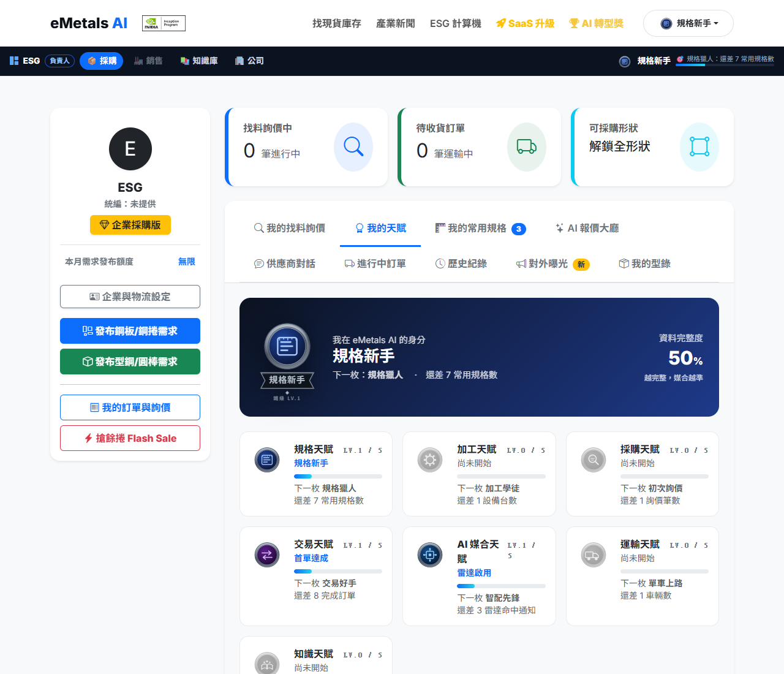This screenshot has height=674, width=784.
Task: Click the 規格獵人 progress bar in dark bar
Action: click(x=725, y=65)
